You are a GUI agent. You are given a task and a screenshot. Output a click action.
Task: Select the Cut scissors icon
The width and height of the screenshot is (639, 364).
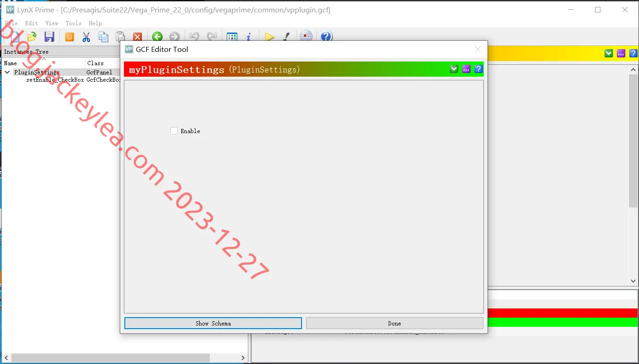86,37
